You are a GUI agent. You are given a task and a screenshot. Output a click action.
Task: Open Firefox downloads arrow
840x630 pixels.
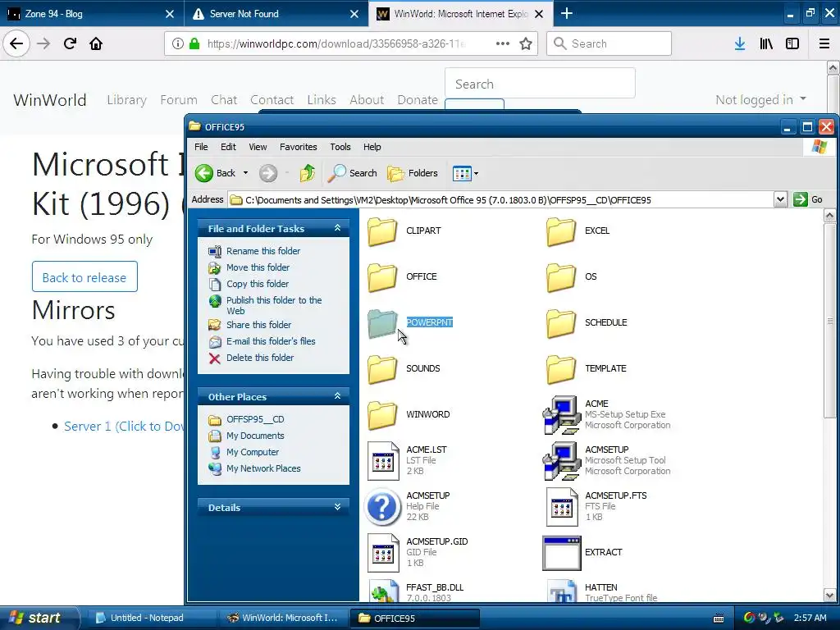coord(740,44)
